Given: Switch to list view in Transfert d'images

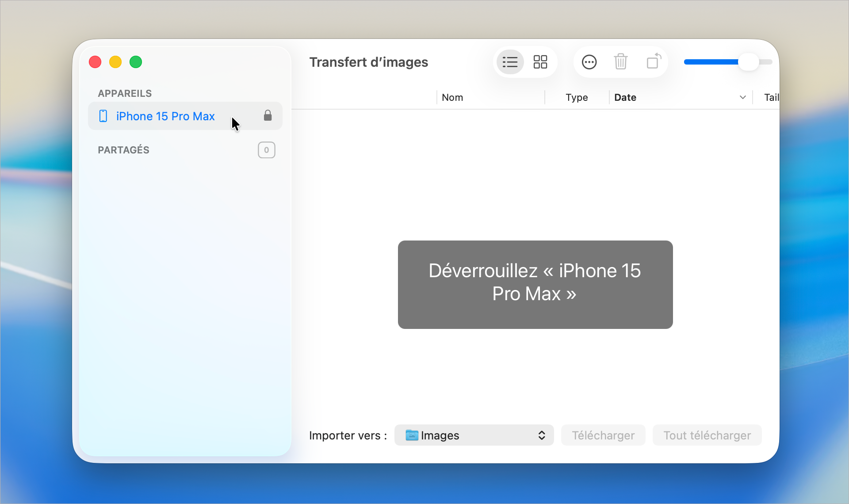Looking at the screenshot, I should [509, 62].
